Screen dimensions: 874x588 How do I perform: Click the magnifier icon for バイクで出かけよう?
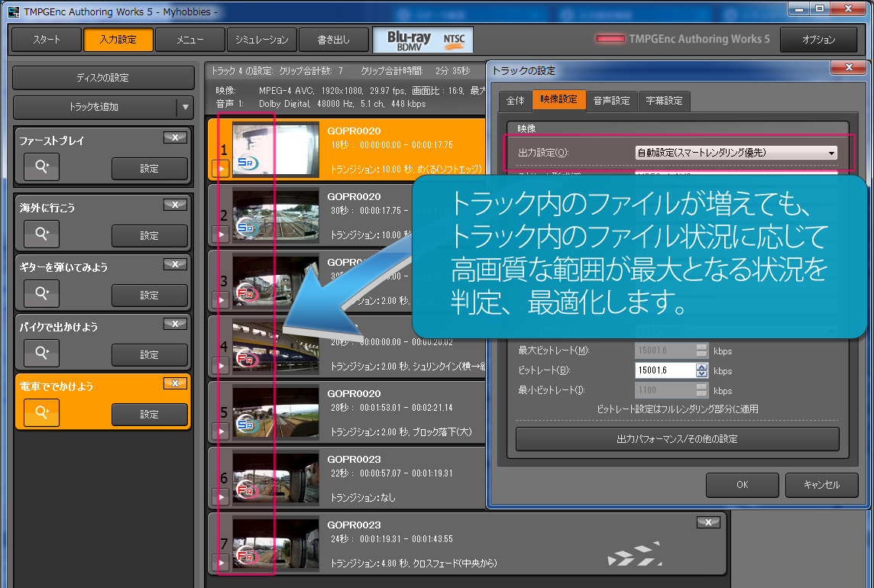[40, 354]
